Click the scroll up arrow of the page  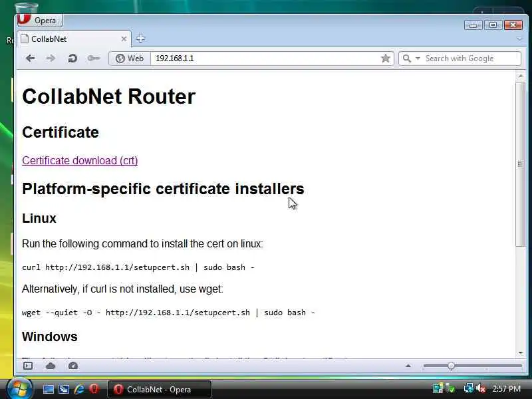[521, 76]
